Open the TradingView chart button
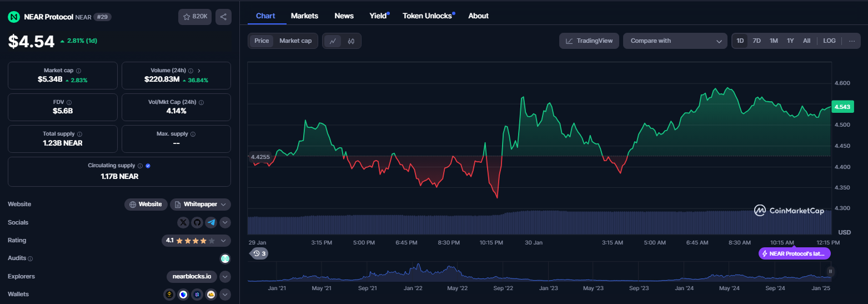The image size is (868, 304). (x=589, y=41)
